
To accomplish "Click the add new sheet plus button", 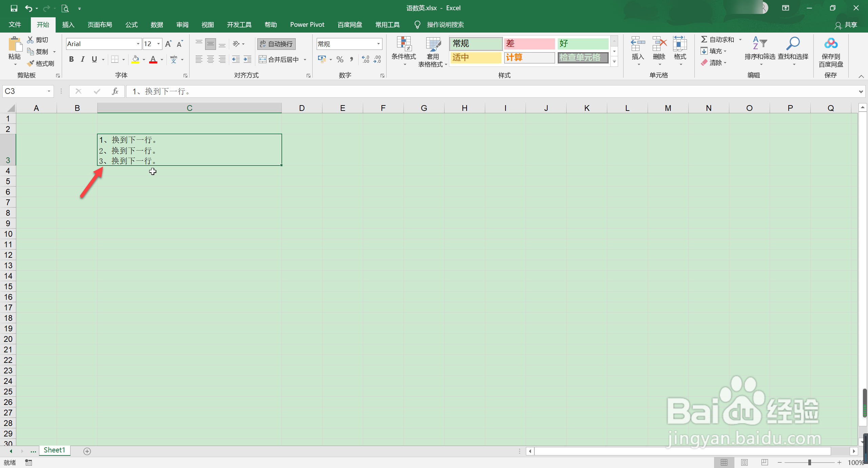I will pyautogui.click(x=87, y=451).
